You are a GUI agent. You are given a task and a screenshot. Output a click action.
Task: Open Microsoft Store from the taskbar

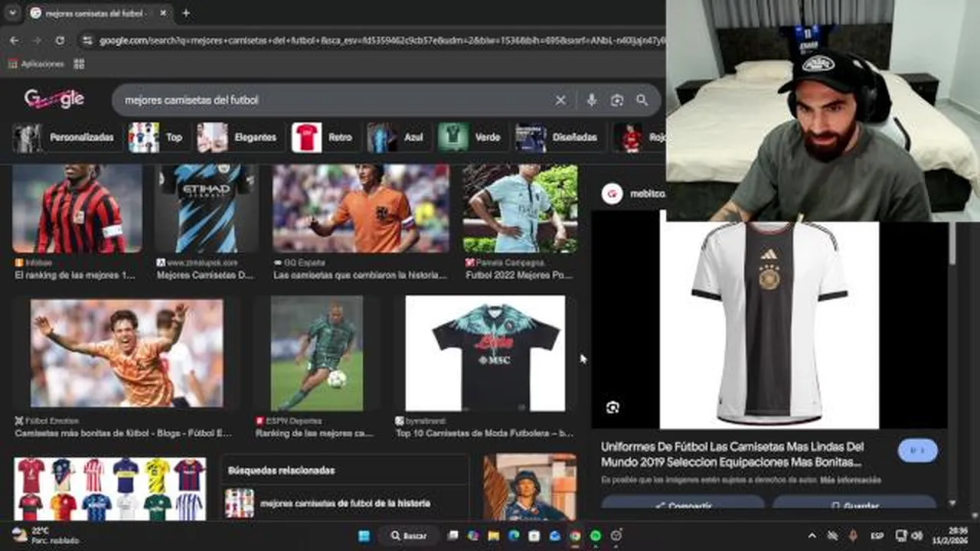534,536
